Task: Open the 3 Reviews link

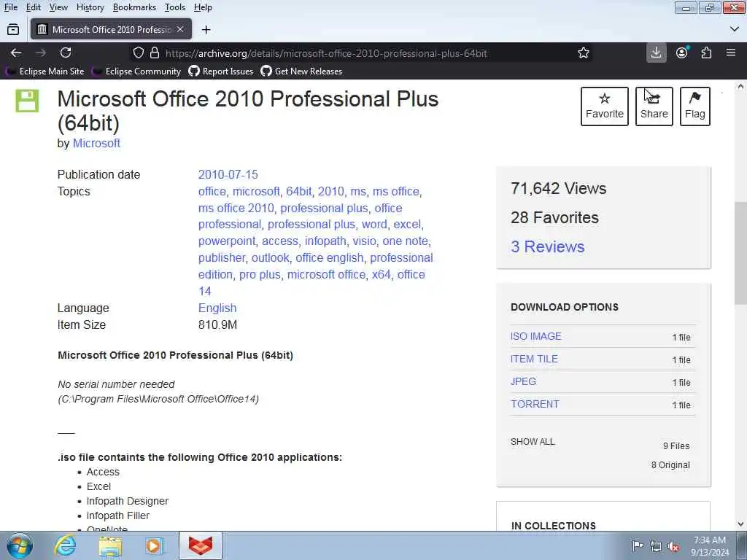Action: [547, 246]
